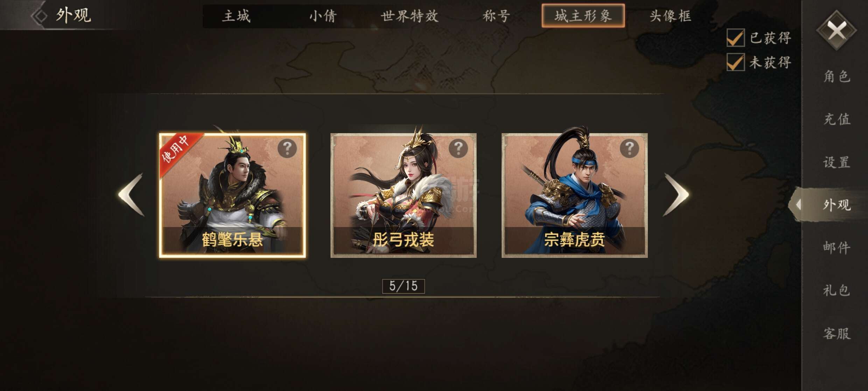
Task: Show previous lord appearances with left arrow
Action: click(x=131, y=195)
